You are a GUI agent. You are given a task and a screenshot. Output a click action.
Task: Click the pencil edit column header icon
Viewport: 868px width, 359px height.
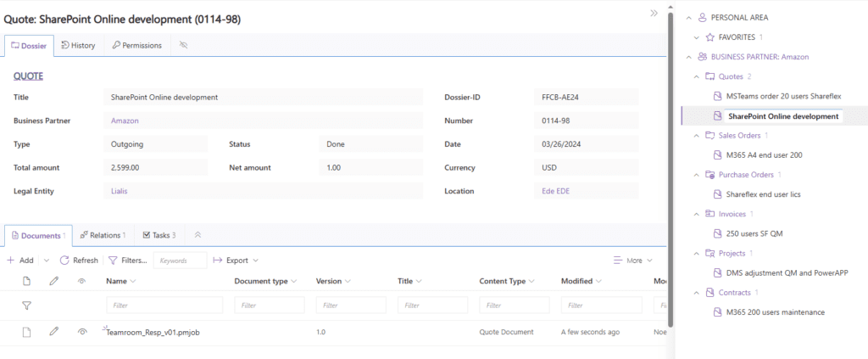pyautogui.click(x=53, y=282)
